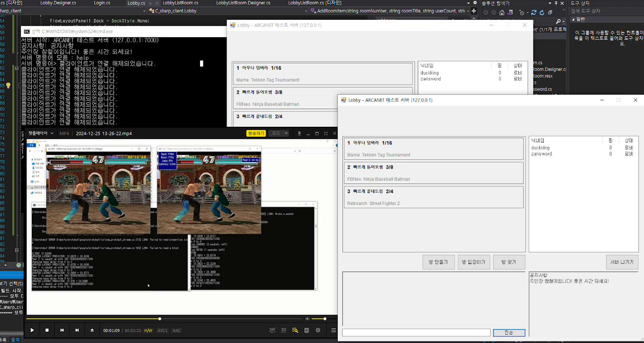The height and width of the screenshot is (343, 644).
Task: Collapse the code region outline marker
Action: tap(17, 68)
